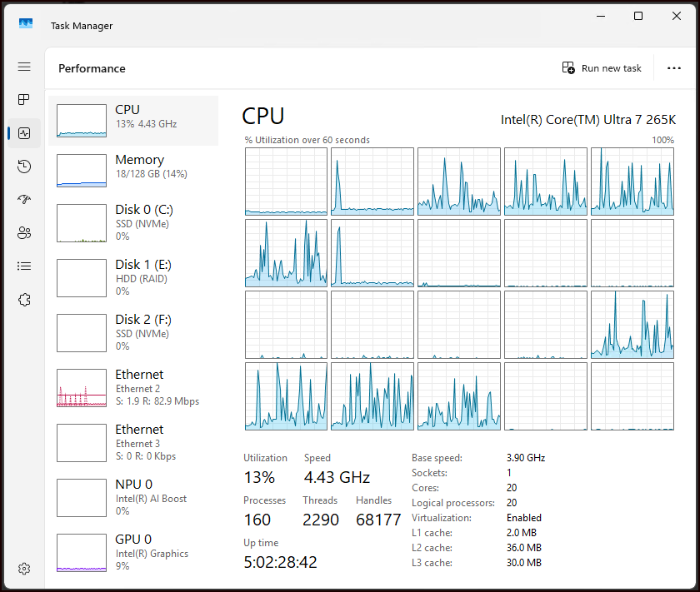Open the App history icon in sidebar
Image resolution: width=700 pixels, height=592 pixels.
click(24, 167)
